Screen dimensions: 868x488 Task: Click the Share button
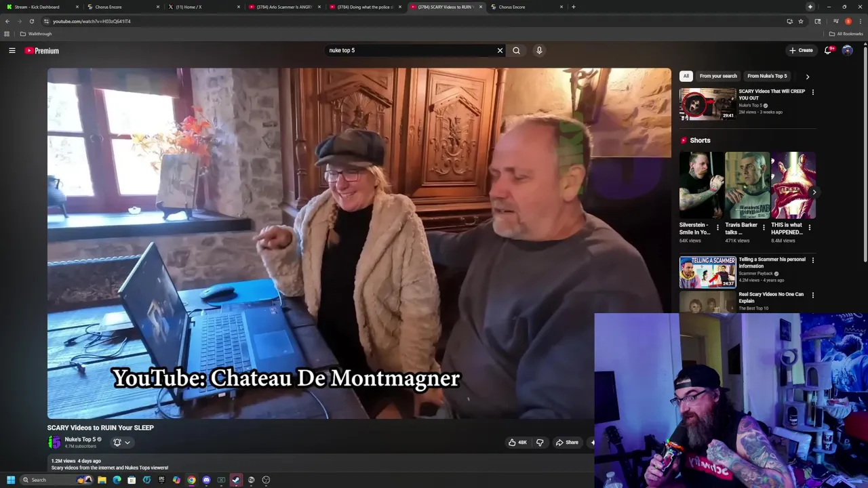pos(567,443)
